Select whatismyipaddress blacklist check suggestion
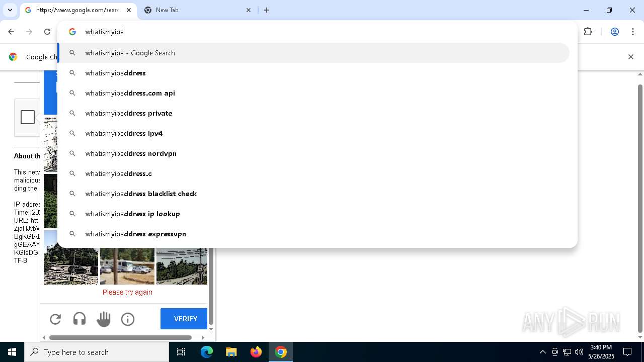The width and height of the screenshot is (644, 362). [x=313, y=194]
